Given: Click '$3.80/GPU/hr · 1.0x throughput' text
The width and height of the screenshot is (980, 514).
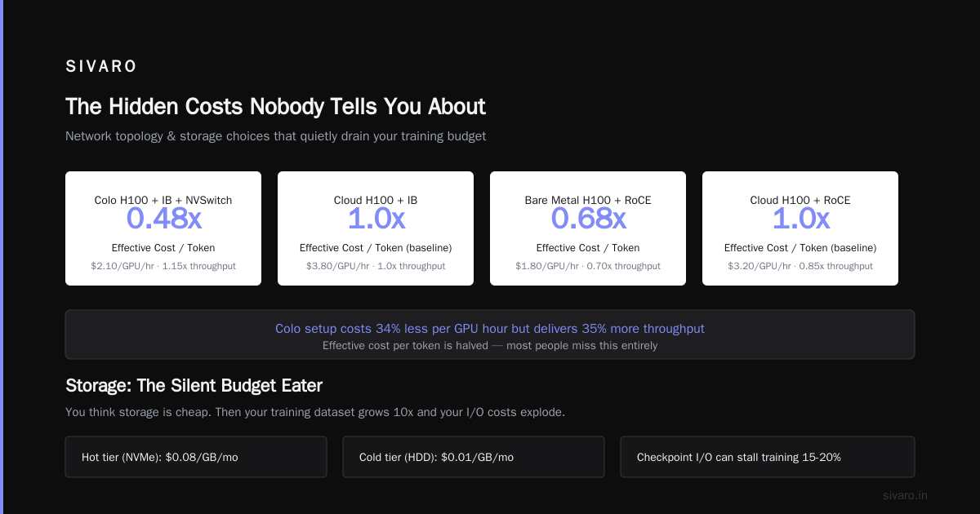Looking at the screenshot, I should point(376,266).
